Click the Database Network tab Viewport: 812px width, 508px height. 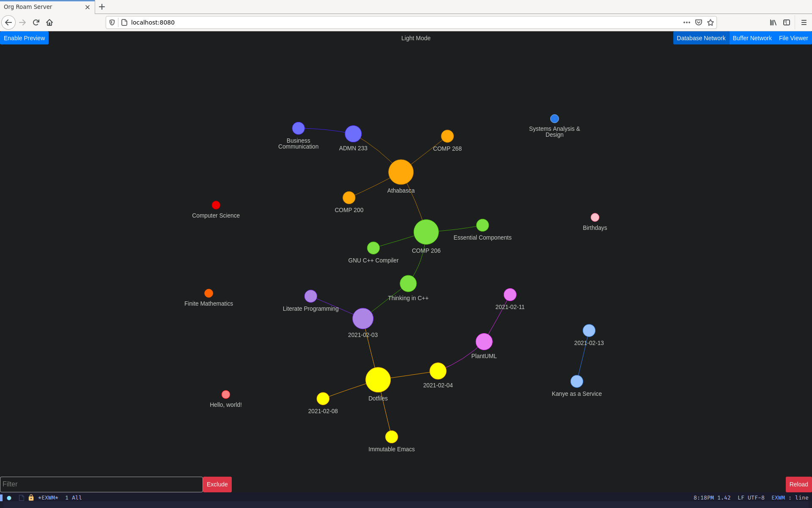701,38
